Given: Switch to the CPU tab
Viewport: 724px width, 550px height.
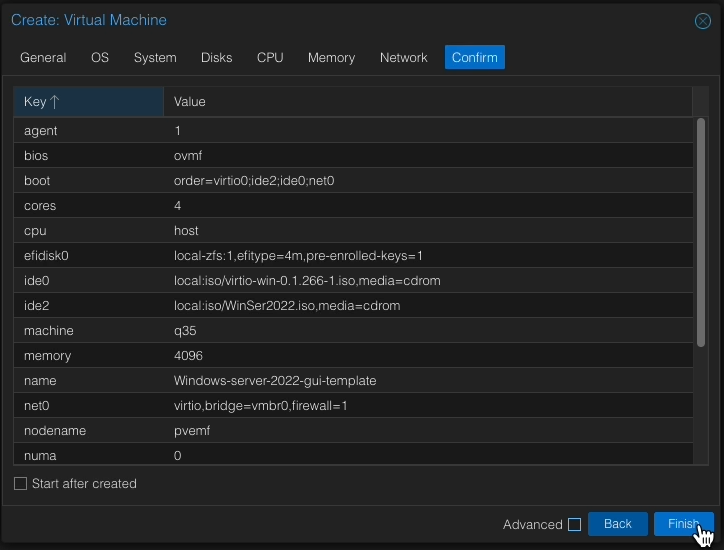Looking at the screenshot, I should coord(270,57).
